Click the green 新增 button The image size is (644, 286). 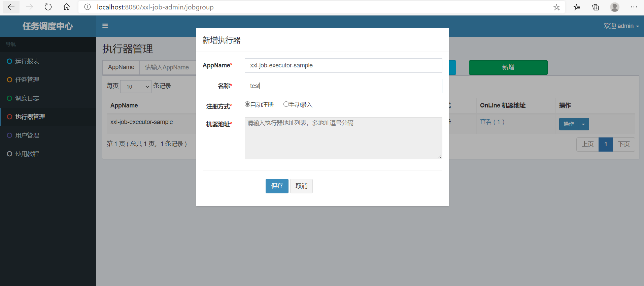(x=508, y=67)
